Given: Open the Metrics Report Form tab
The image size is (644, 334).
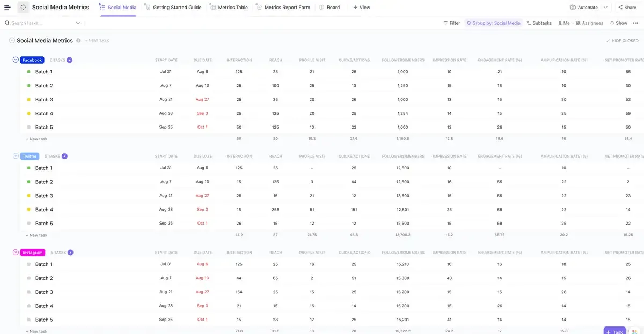Looking at the screenshot, I should [283, 8].
